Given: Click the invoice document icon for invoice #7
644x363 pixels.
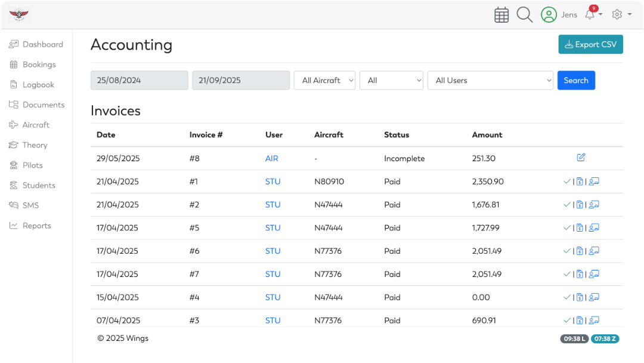Looking at the screenshot, I should 580,274.
